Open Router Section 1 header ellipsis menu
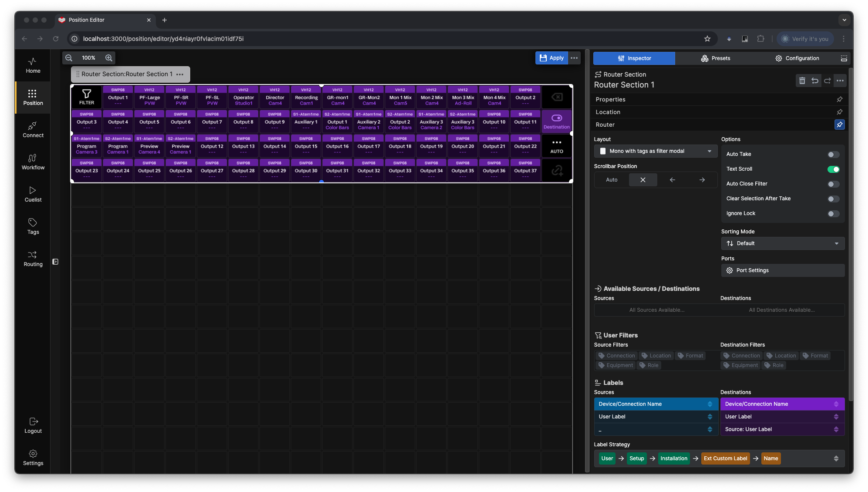The width and height of the screenshot is (868, 492). pyautogui.click(x=180, y=74)
